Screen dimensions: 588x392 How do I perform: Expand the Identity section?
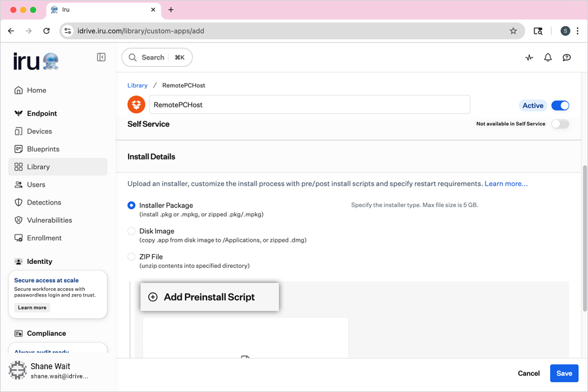(x=39, y=261)
